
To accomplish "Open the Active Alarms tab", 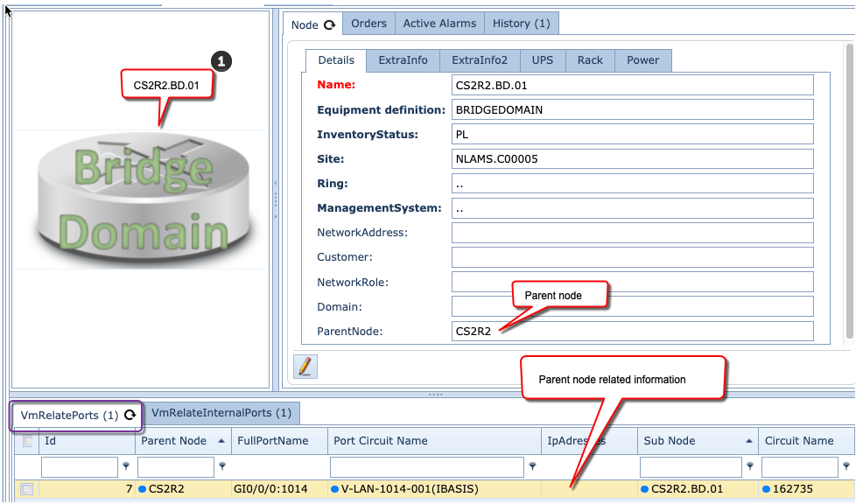I will (x=439, y=24).
